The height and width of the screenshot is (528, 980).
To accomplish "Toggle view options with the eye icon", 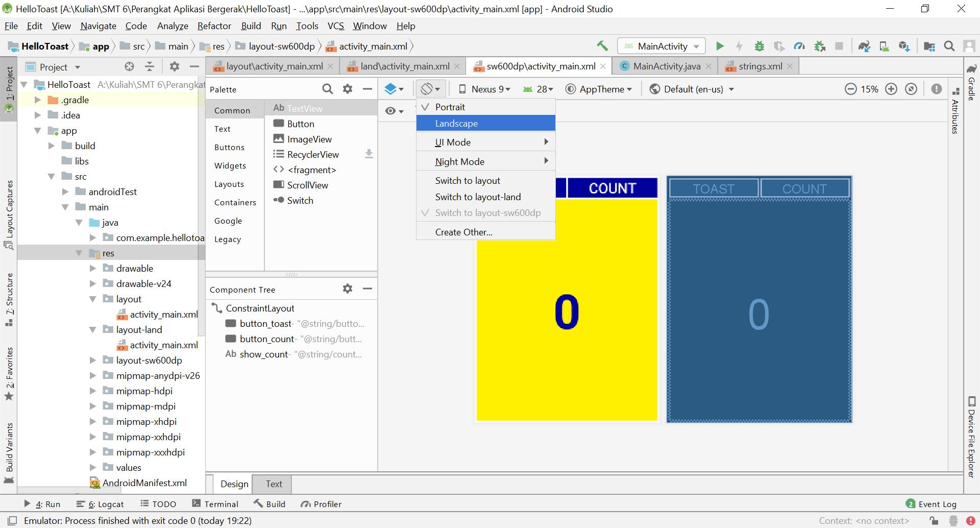I will [390, 111].
